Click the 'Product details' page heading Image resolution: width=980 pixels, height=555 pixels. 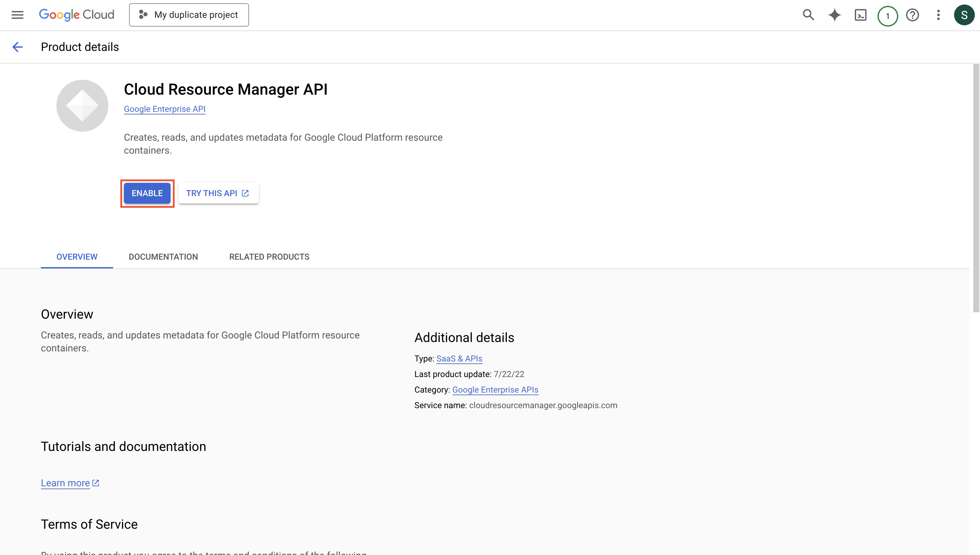click(x=80, y=47)
